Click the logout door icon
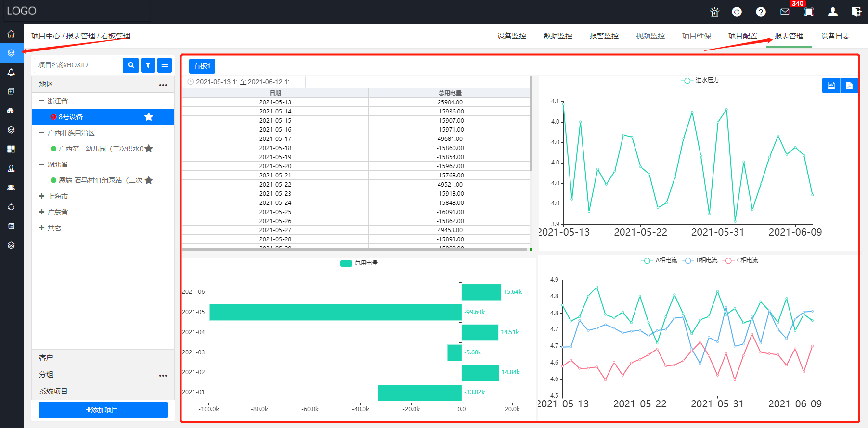868x428 pixels. coord(856,12)
